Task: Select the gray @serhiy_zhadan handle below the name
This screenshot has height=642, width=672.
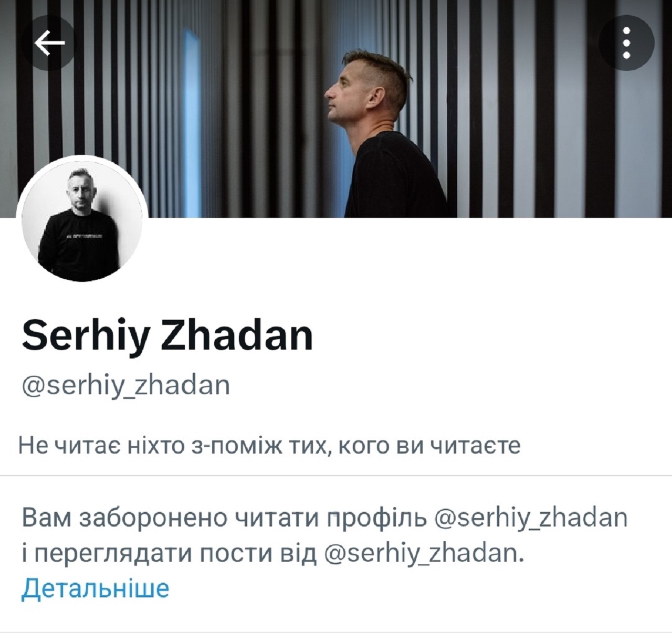Action: point(126,386)
